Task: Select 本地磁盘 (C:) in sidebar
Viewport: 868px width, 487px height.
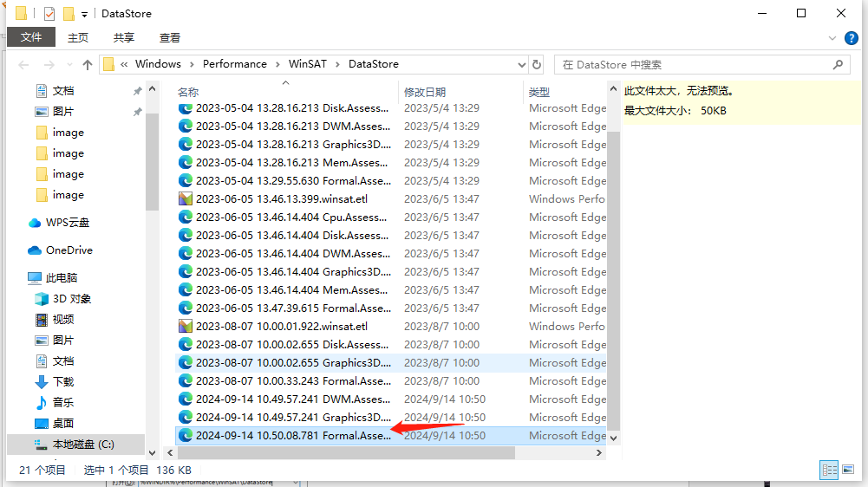Action: click(x=83, y=445)
